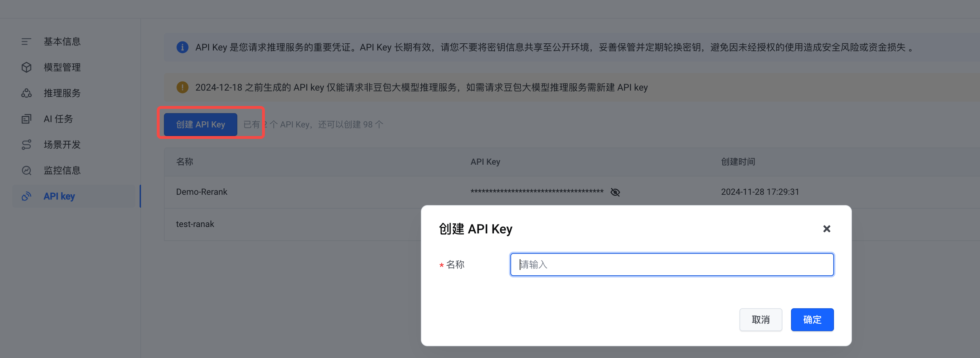
Task: Click the 还可以创建 98 个 quota text
Action: point(350,125)
